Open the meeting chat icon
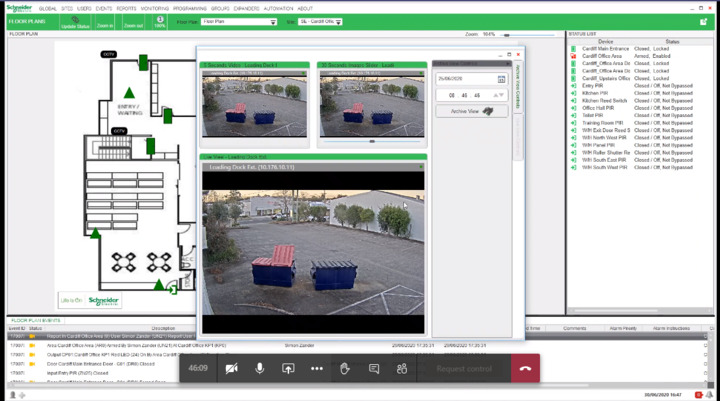 (374, 368)
